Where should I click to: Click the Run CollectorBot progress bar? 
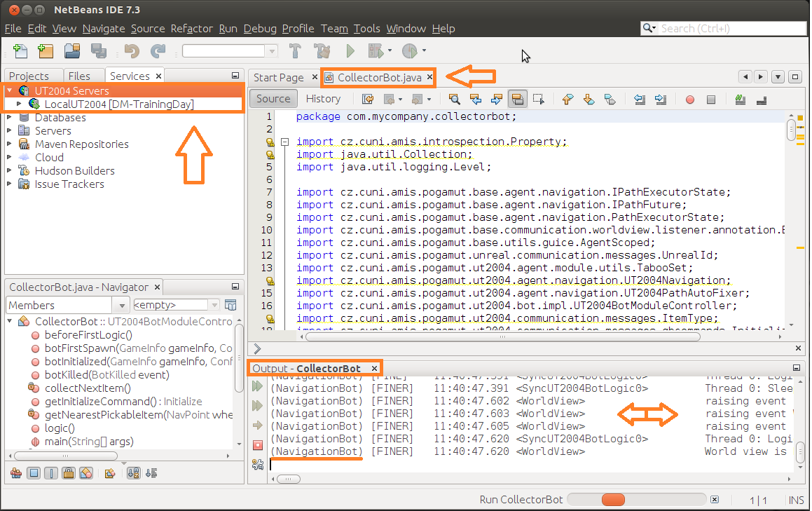tap(635, 500)
